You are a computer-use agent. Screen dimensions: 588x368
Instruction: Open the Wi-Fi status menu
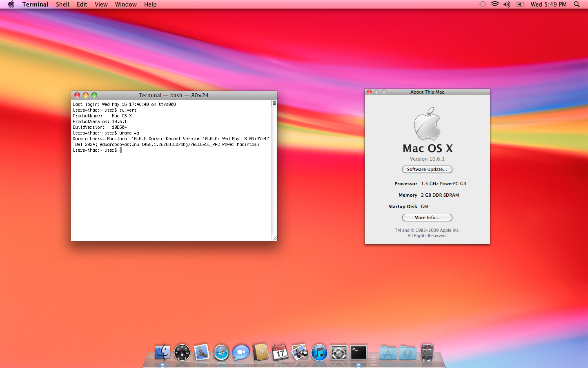[495, 4]
